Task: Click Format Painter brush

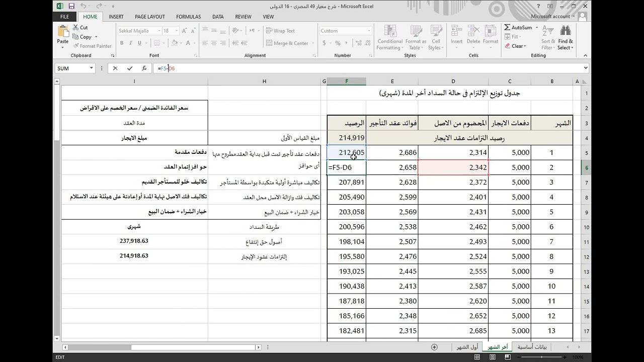Action: tap(92, 46)
